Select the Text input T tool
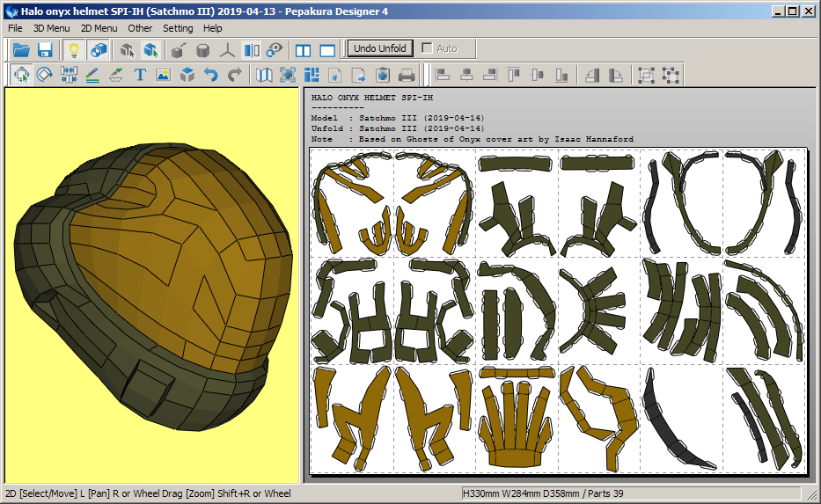Image resolution: width=821 pixels, height=504 pixels. tap(140, 75)
